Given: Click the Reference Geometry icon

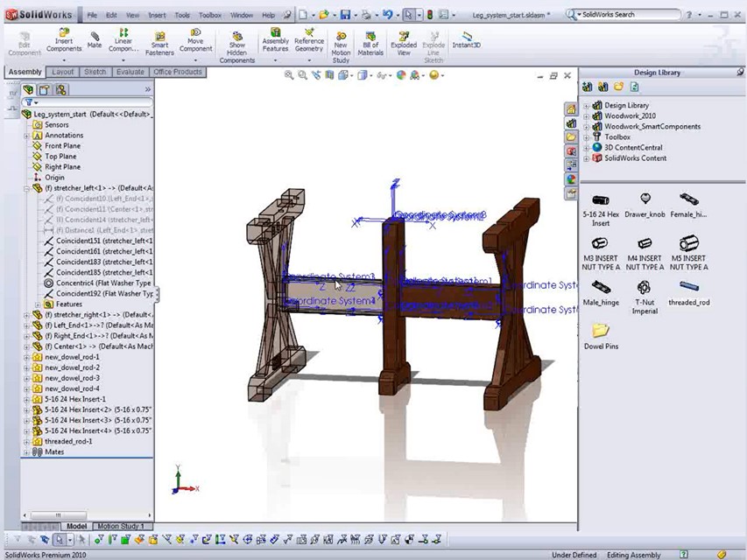Looking at the screenshot, I should [x=308, y=40].
